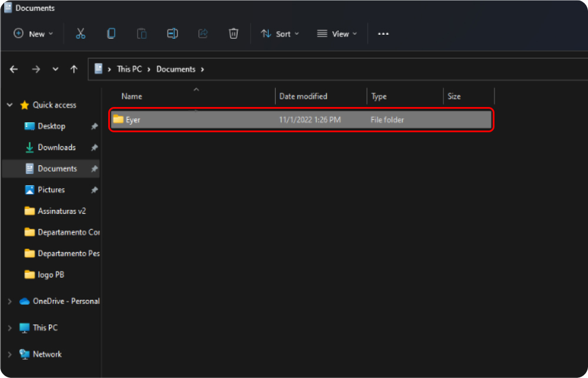The width and height of the screenshot is (588, 378).
Task: Open recent locations chevron dropdown
Action: (x=55, y=69)
